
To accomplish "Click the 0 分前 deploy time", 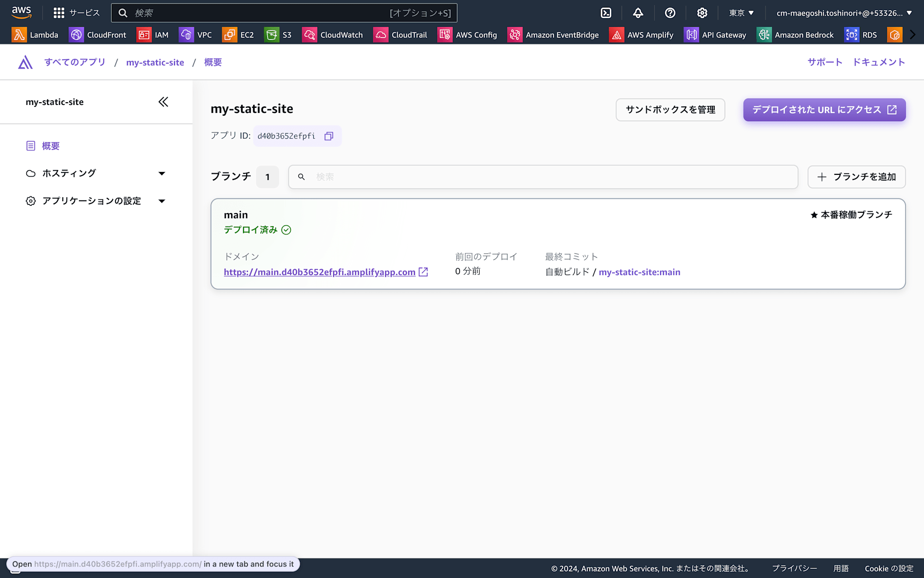I will (x=468, y=271).
